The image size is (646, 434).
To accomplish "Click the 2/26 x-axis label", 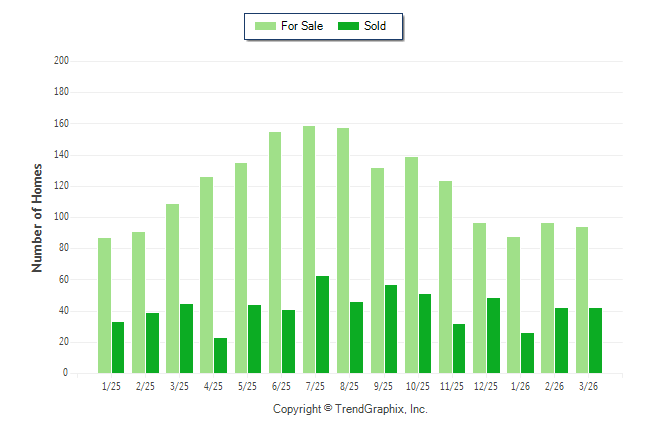I will pyautogui.click(x=555, y=385).
